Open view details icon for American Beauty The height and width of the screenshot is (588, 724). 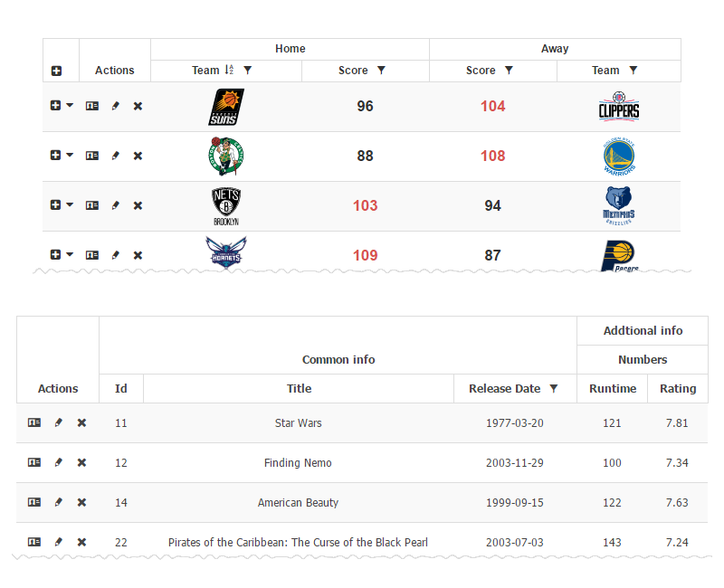tap(34, 502)
